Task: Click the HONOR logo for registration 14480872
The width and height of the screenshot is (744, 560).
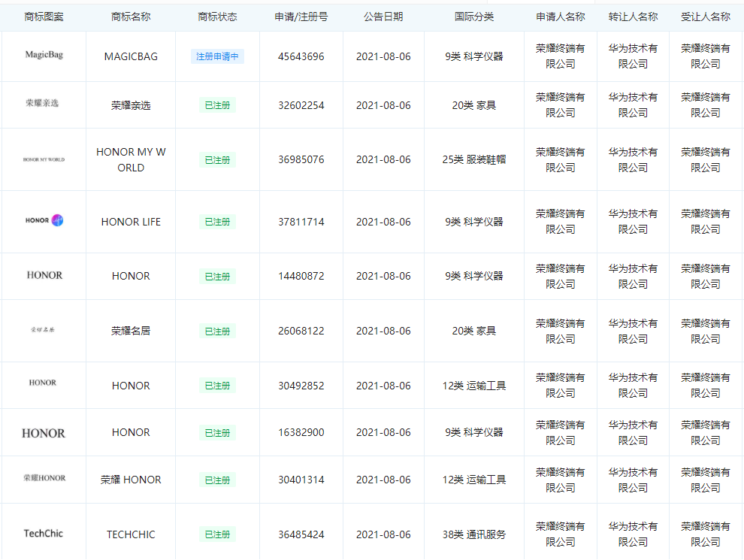Action: tap(44, 275)
